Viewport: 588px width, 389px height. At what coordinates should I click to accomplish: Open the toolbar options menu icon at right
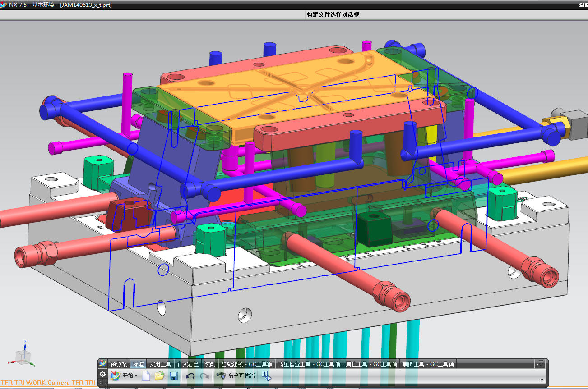(x=540, y=364)
